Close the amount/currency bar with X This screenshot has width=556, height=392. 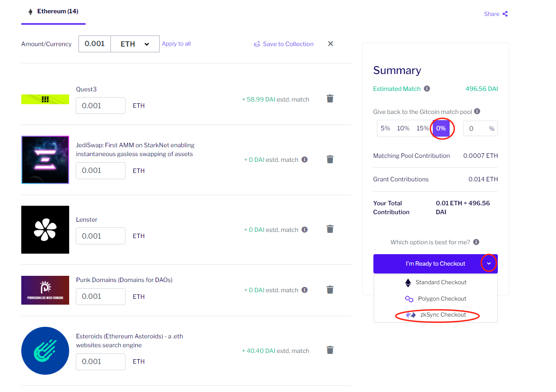pos(330,44)
